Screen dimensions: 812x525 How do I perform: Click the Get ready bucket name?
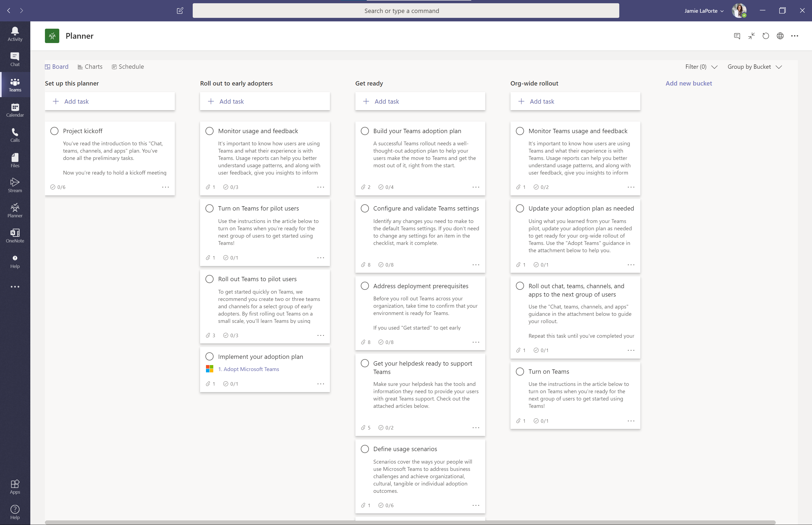coord(369,84)
